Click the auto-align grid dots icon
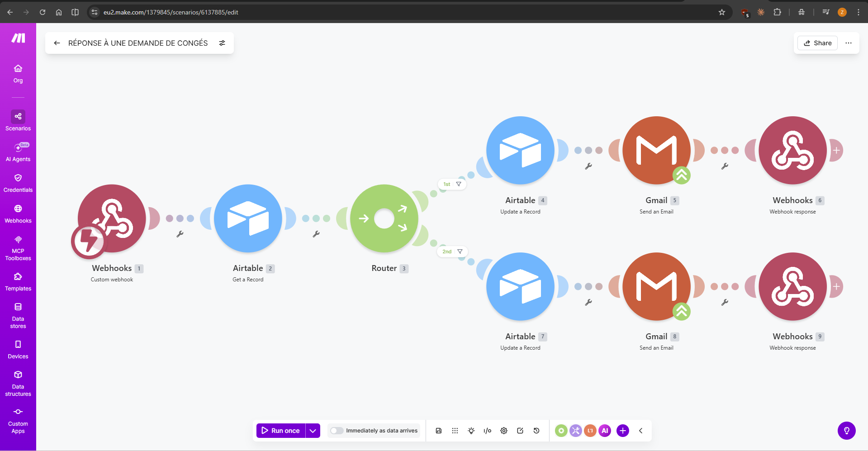The width and height of the screenshot is (868, 451). tap(455, 431)
